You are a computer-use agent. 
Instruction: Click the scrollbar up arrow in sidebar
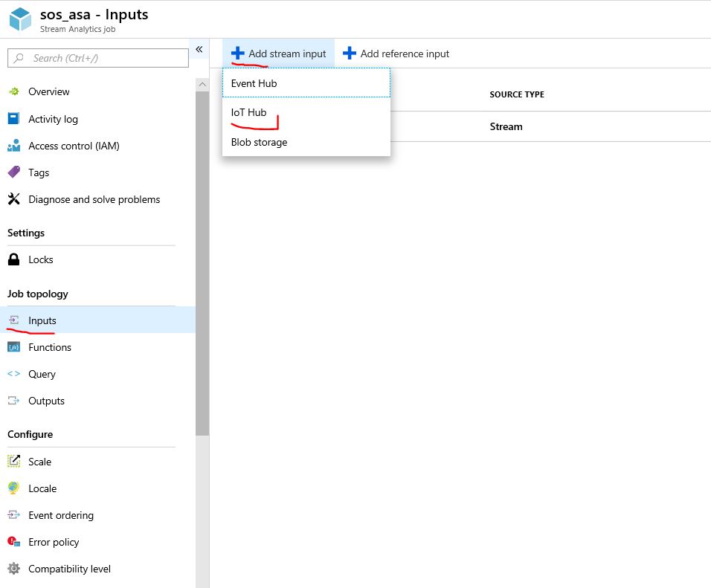(202, 84)
